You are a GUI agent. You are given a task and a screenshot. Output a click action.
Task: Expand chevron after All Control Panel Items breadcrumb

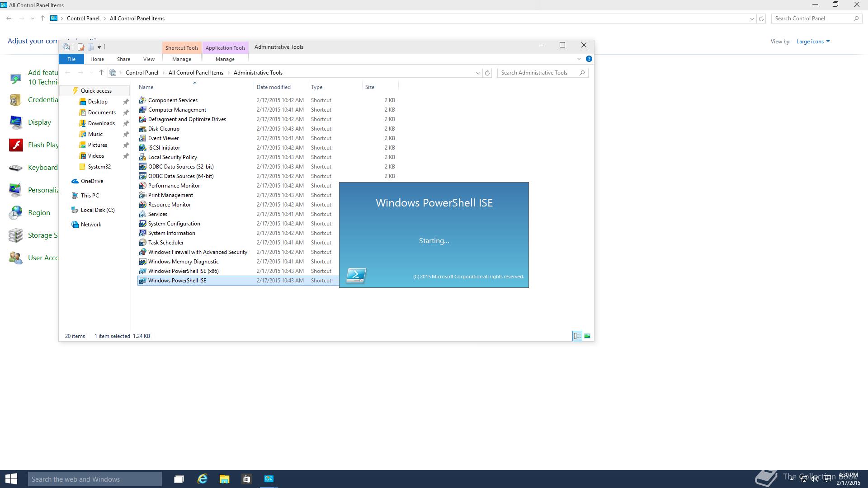tap(228, 73)
